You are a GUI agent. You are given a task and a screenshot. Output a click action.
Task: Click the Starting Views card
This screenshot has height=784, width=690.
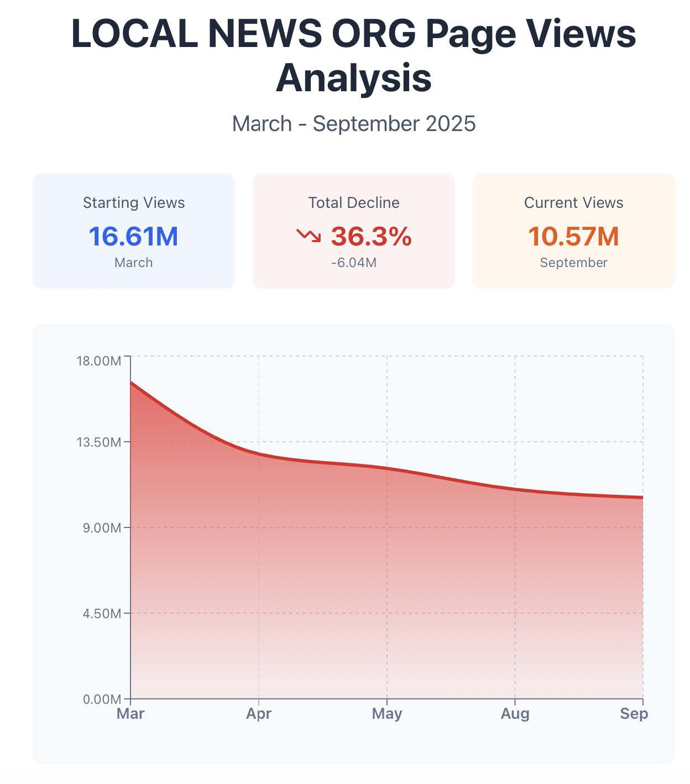134,231
